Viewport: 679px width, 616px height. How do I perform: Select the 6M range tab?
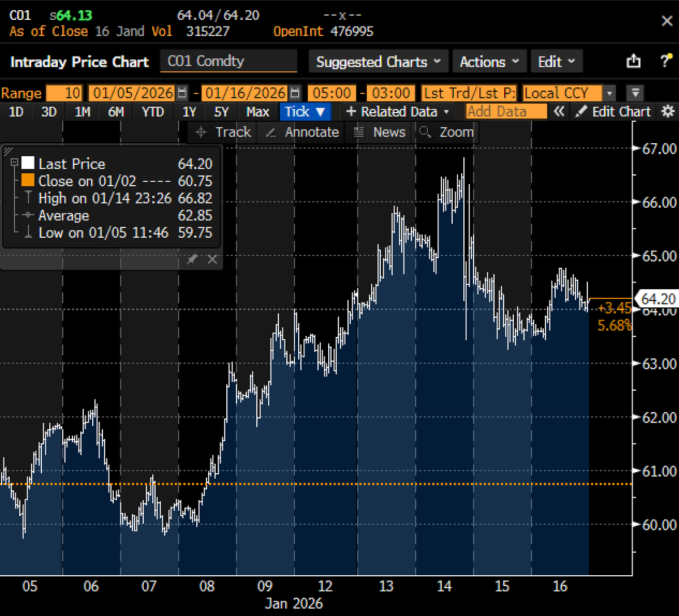pyautogui.click(x=116, y=112)
